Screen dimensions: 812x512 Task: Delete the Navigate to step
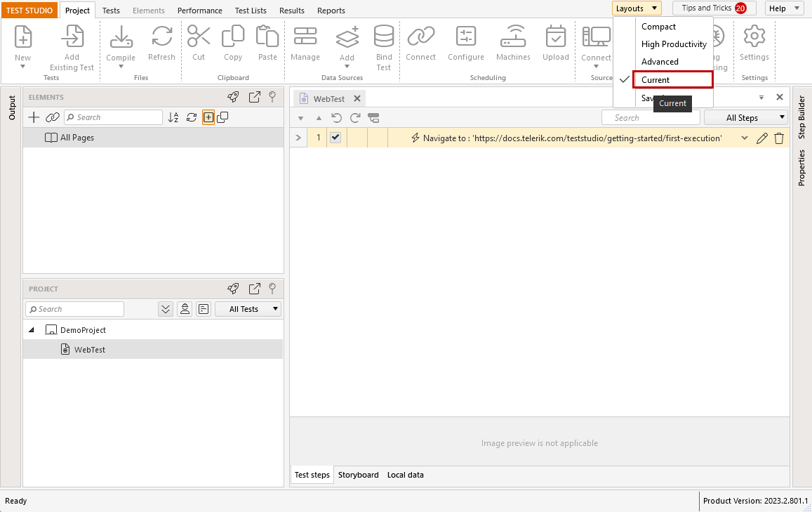(x=779, y=138)
